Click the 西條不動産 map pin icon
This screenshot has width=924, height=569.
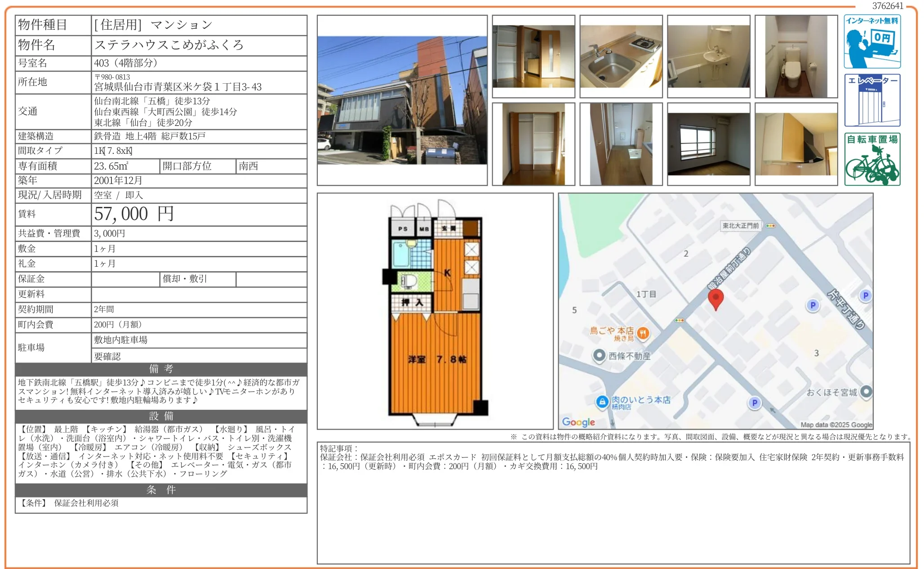pos(600,355)
